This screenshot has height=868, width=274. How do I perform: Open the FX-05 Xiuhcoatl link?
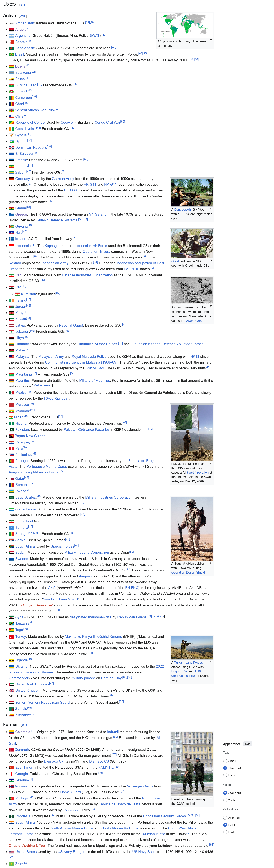pyautogui.click(x=57, y=399)
